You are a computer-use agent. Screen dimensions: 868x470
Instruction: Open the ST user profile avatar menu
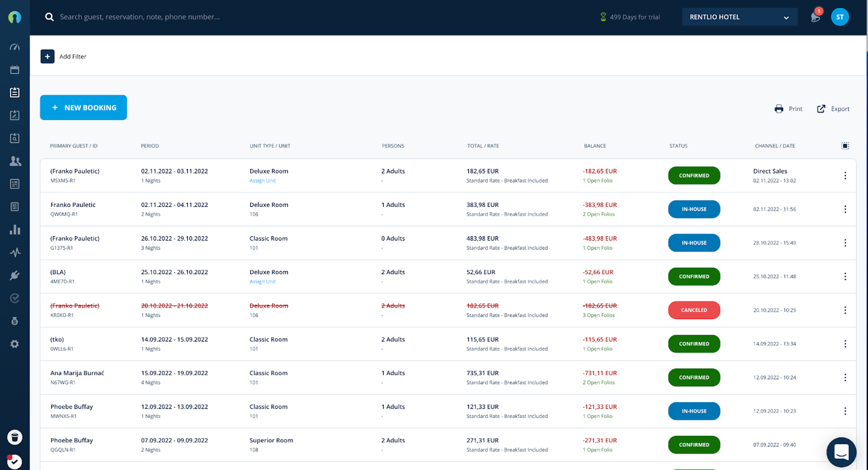point(840,17)
